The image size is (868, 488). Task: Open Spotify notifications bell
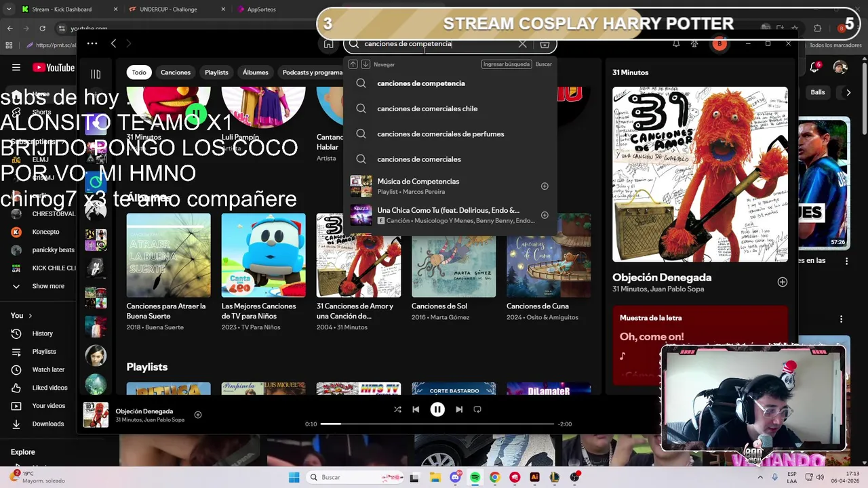[x=676, y=43]
